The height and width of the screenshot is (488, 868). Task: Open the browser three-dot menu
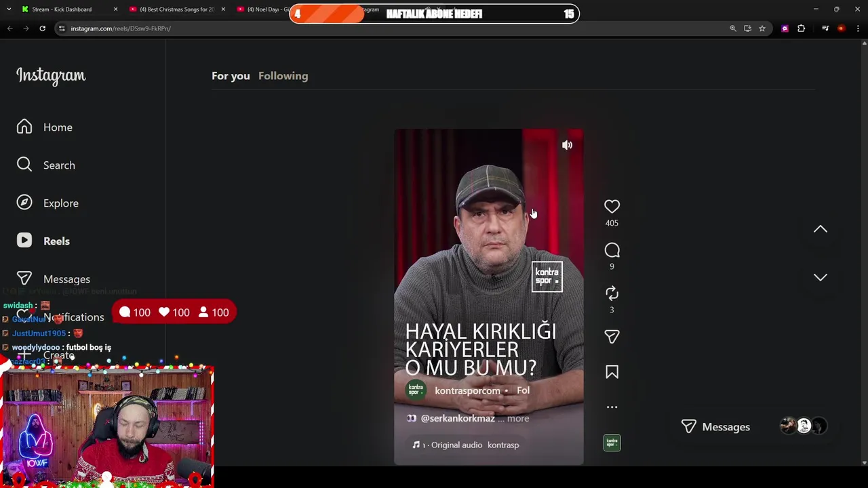point(858,28)
